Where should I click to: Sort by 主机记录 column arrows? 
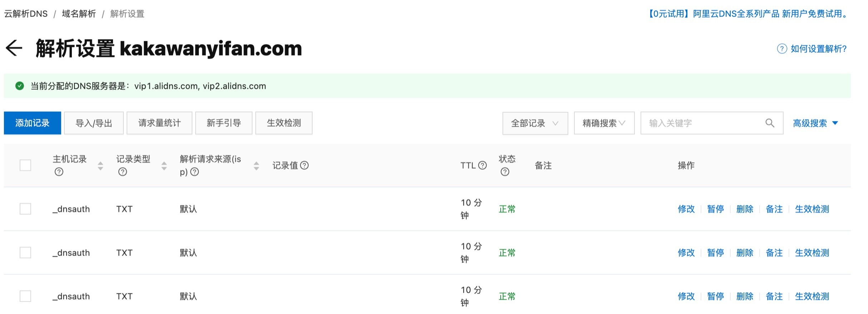point(100,165)
